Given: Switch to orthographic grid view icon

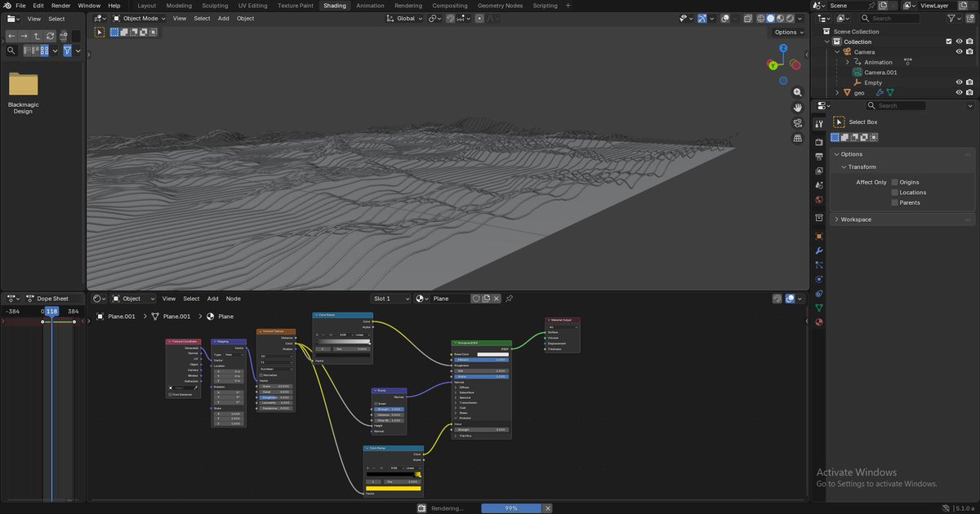Looking at the screenshot, I should pyautogui.click(x=797, y=139).
